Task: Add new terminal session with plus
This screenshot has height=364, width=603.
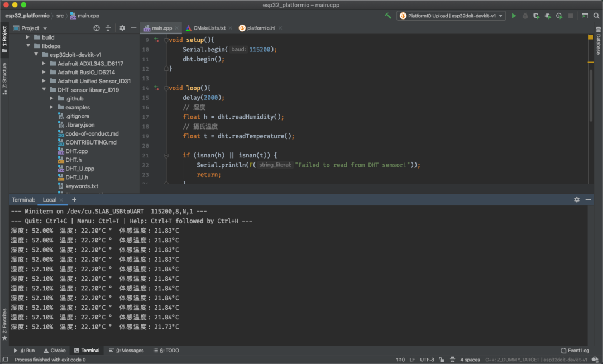Action: pyautogui.click(x=74, y=199)
